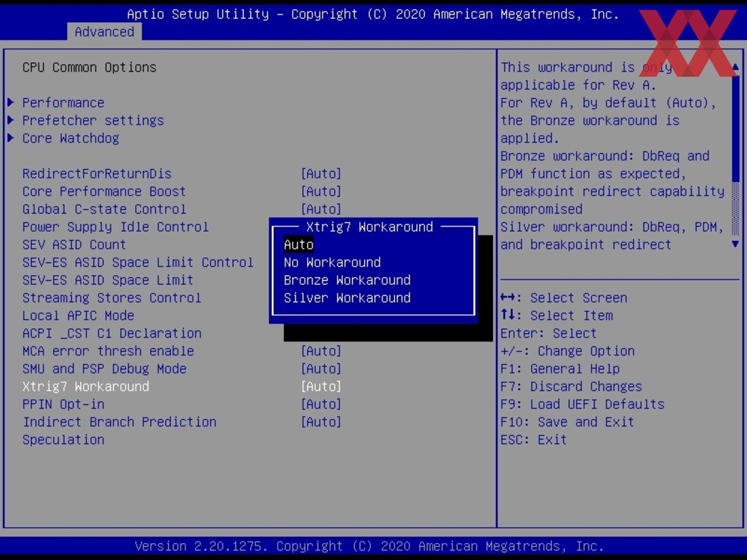Click F9: Load UEFI Defaults hint
The width and height of the screenshot is (747, 560).
(582, 404)
